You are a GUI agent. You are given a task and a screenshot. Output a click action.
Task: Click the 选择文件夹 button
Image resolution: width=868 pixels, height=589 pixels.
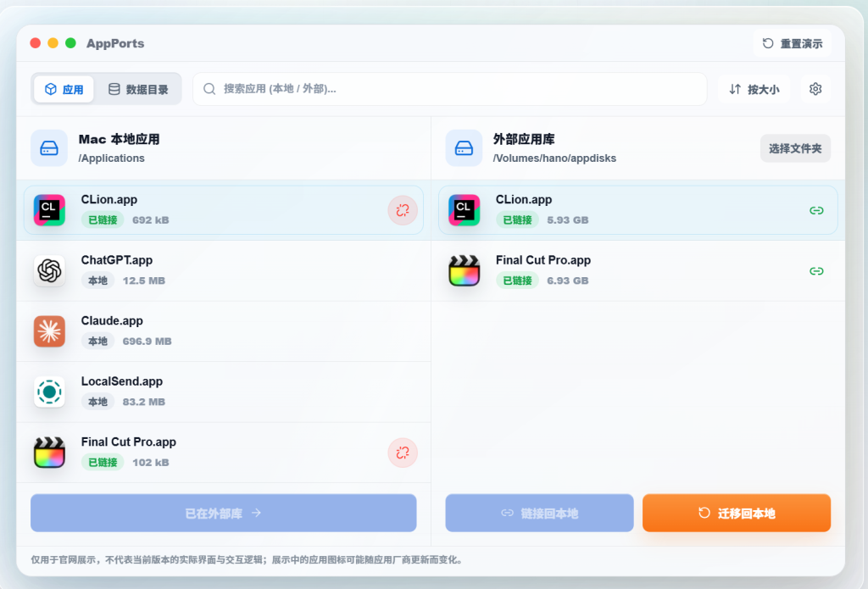(x=795, y=148)
